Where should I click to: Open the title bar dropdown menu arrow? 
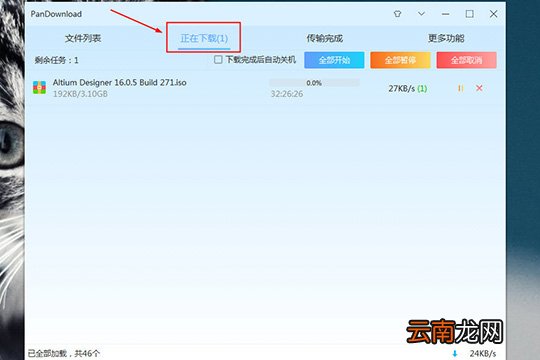421,14
